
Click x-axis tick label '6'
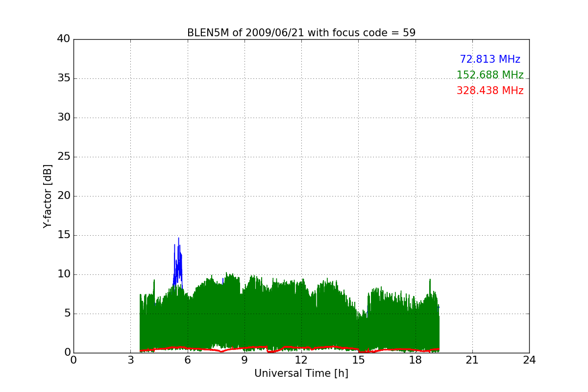click(x=188, y=360)
